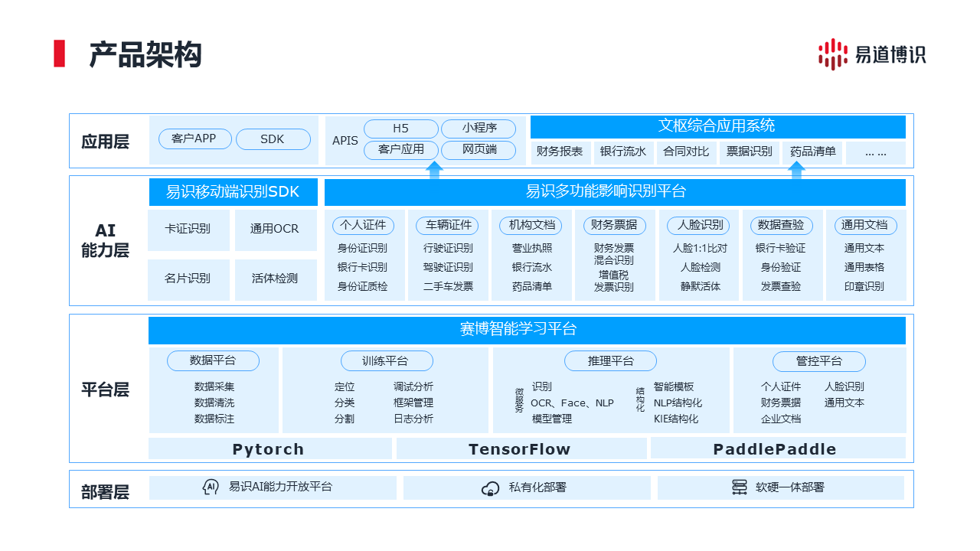
Task: Click the 易识移动端识别SDK header
Action: pyautogui.click(x=233, y=192)
